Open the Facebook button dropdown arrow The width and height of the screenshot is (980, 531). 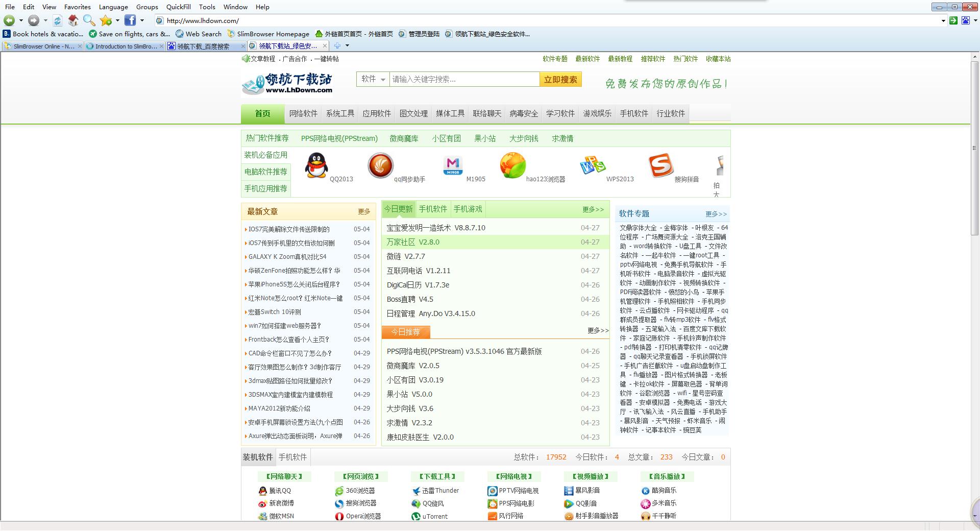pyautogui.click(x=142, y=20)
